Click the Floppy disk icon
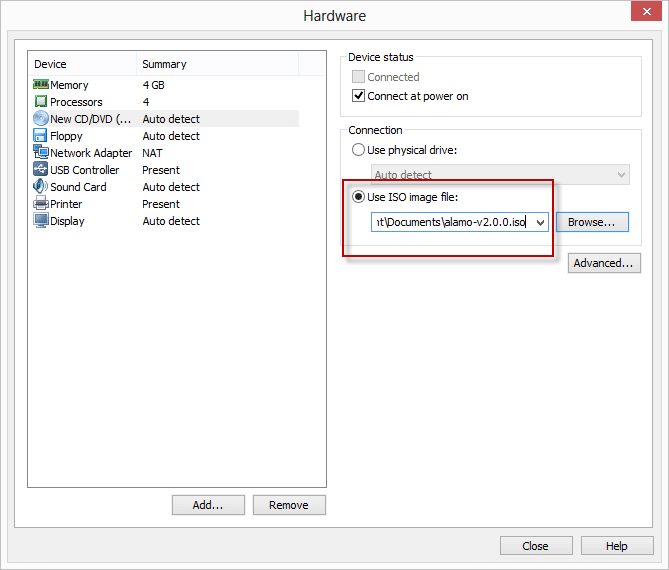The height and width of the screenshot is (570, 669). coord(41,136)
